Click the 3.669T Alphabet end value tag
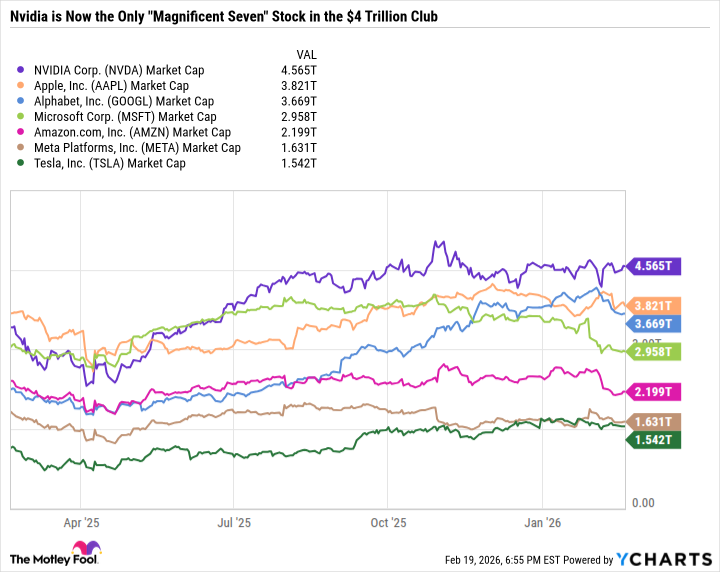 [654, 323]
